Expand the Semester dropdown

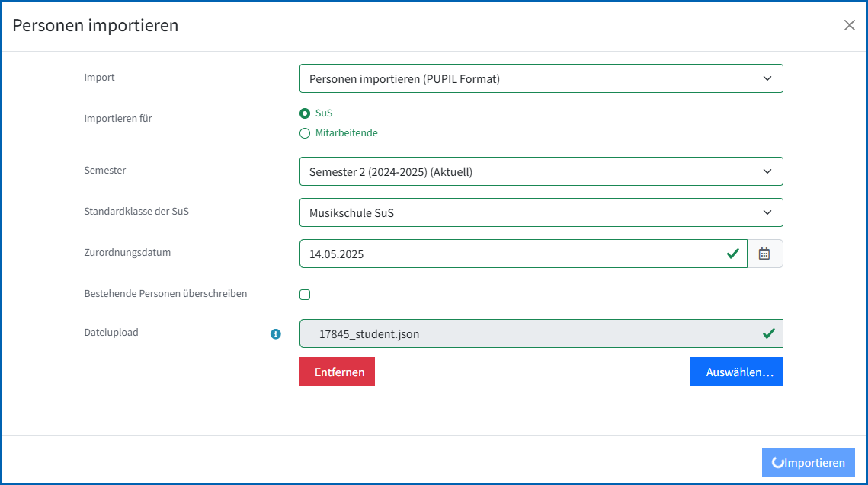tap(541, 171)
